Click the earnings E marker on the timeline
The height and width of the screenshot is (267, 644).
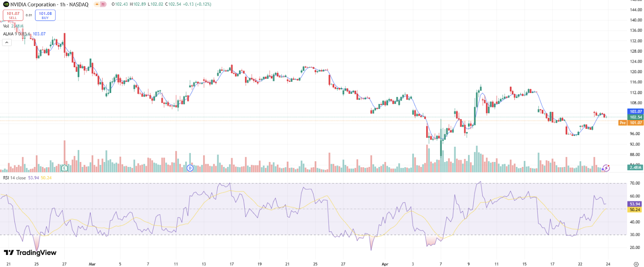point(64,168)
